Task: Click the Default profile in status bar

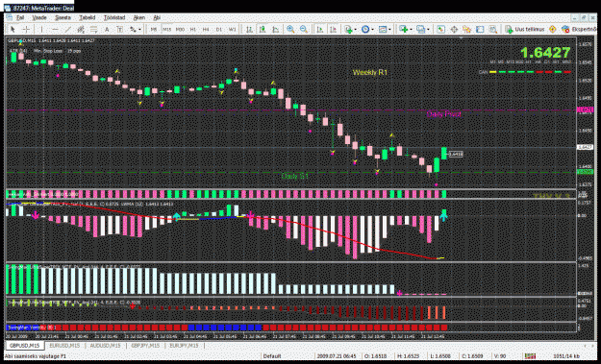Action: 272,356
